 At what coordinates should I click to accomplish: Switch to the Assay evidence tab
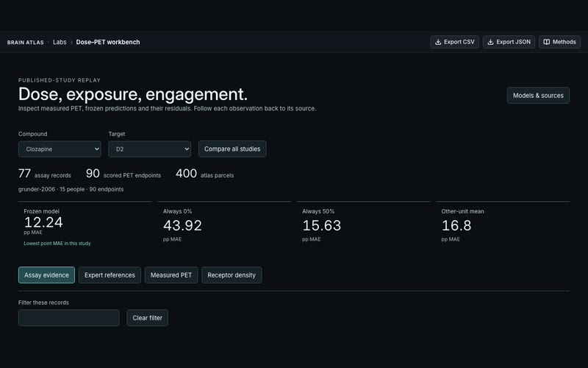tap(46, 275)
